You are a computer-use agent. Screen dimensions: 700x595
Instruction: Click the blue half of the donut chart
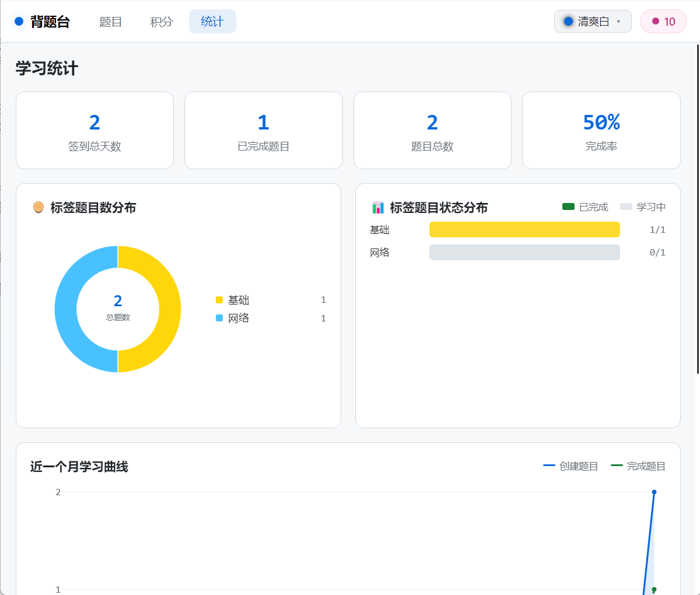pyautogui.click(x=66, y=309)
